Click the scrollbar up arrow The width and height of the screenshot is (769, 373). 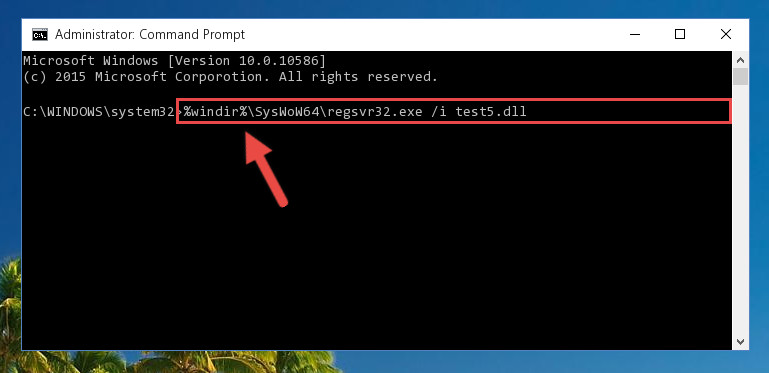(x=741, y=60)
